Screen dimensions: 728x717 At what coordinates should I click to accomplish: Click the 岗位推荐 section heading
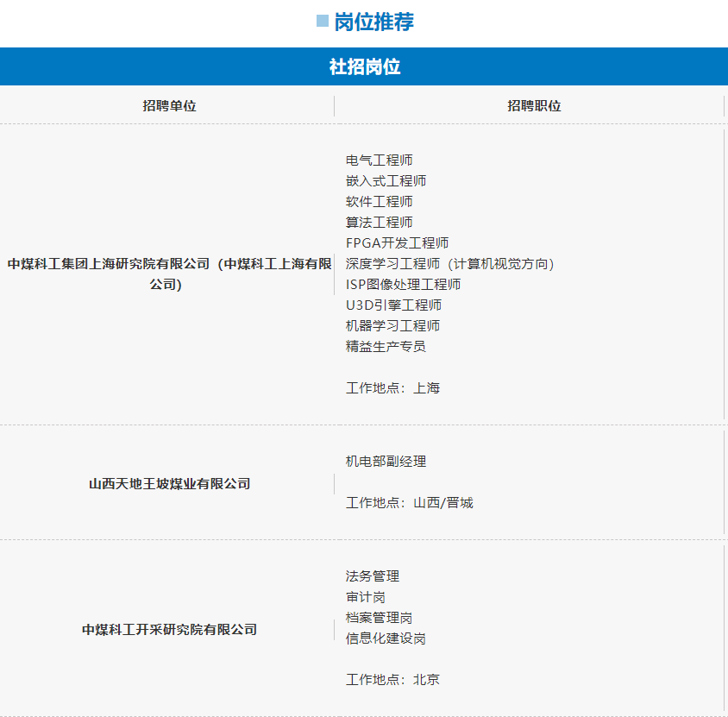[x=373, y=22]
